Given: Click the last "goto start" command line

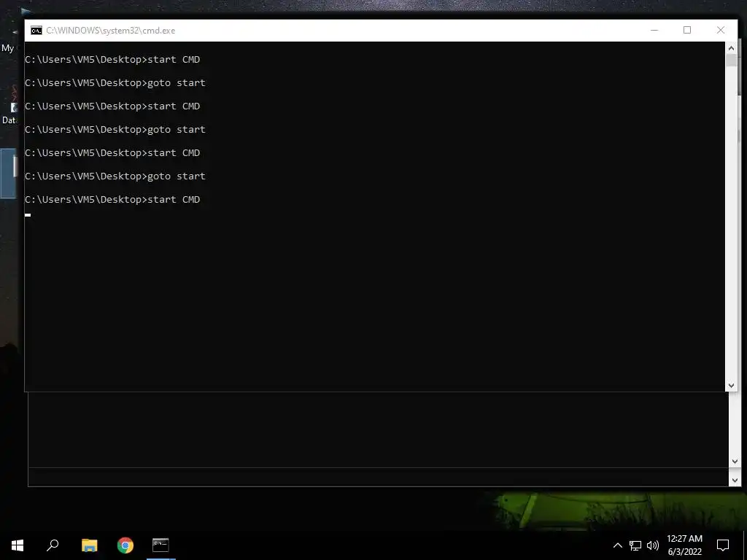Looking at the screenshot, I should (x=115, y=176).
